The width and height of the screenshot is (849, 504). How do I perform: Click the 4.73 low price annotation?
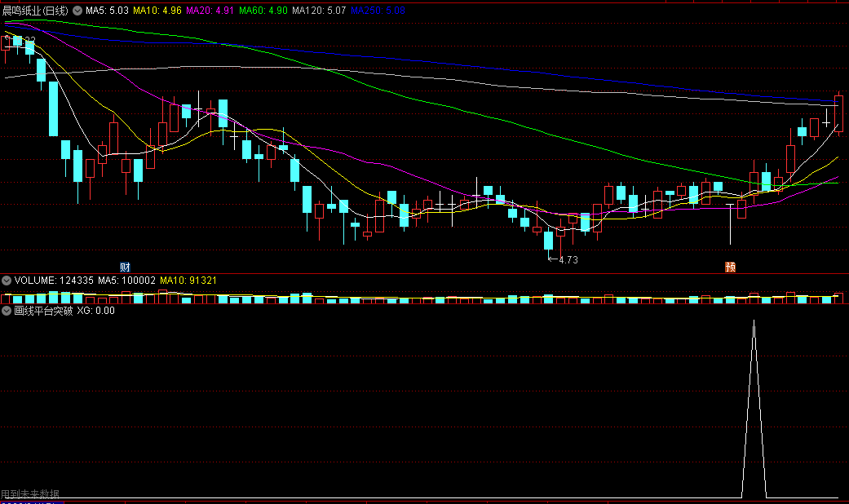(x=568, y=260)
